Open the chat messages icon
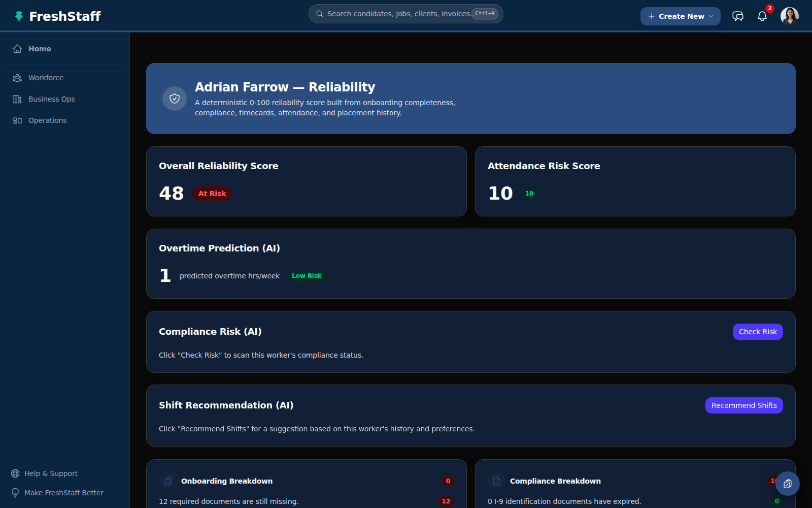This screenshot has height=508, width=812. [738, 16]
